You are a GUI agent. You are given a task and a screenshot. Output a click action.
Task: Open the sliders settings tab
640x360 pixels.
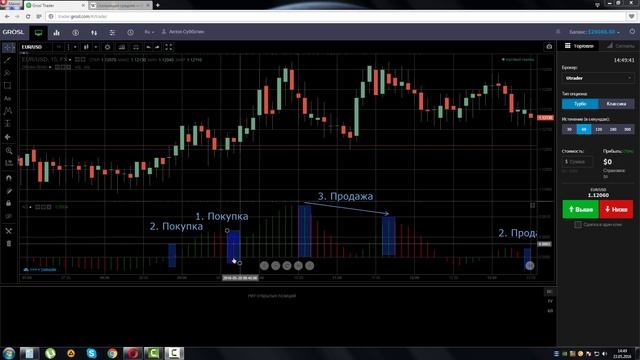tap(112, 32)
